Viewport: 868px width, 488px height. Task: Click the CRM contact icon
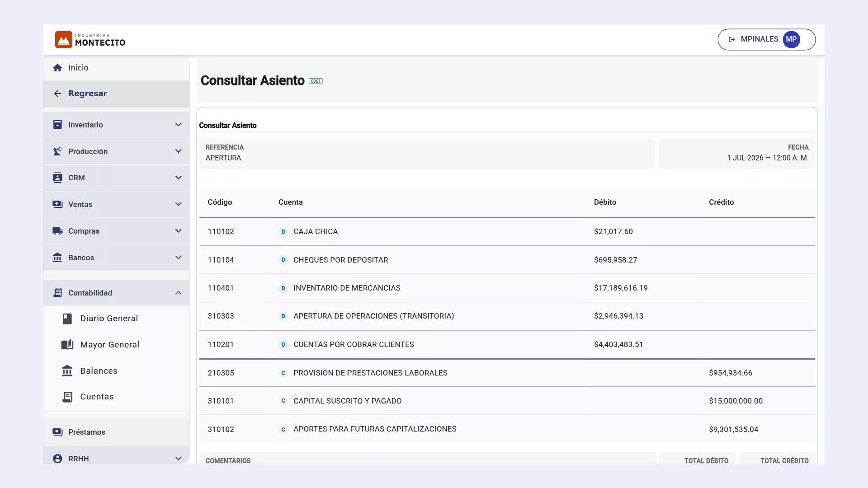point(57,178)
